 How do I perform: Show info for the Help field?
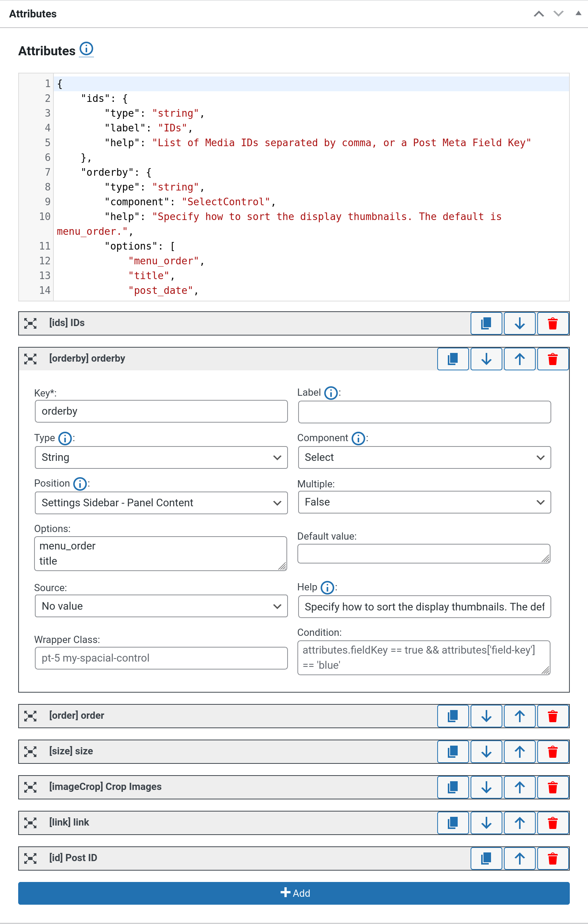click(x=327, y=587)
